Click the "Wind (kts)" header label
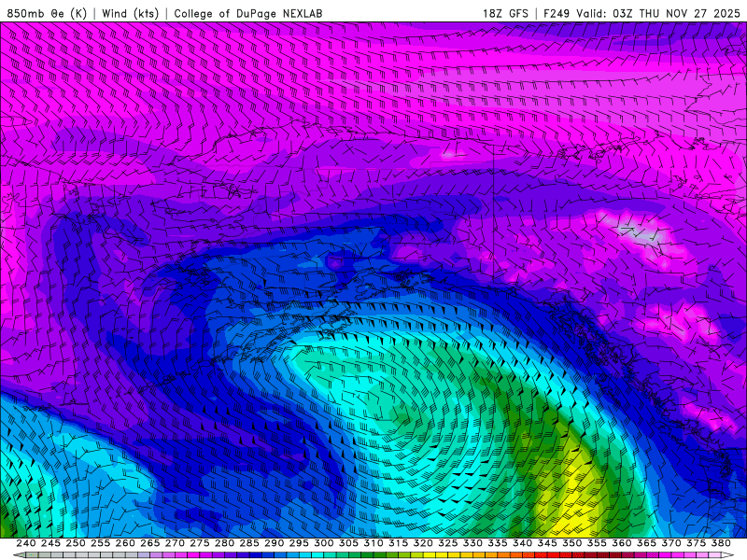 click(130, 13)
